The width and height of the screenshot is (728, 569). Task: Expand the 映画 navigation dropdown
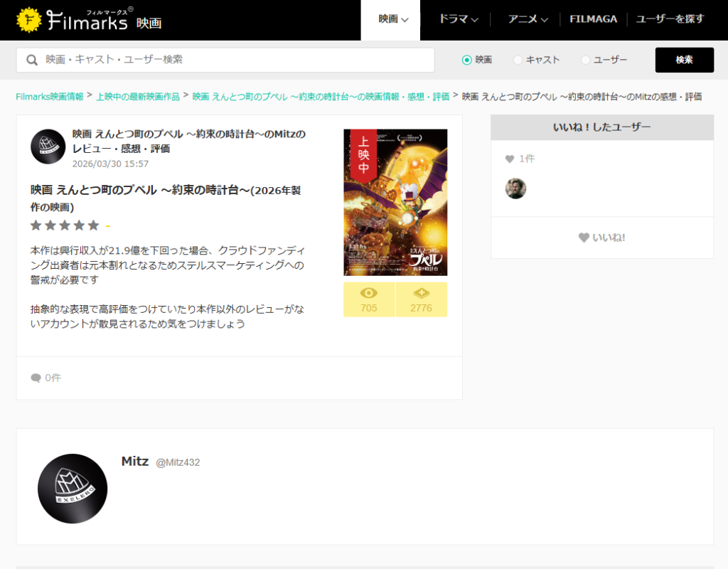pyautogui.click(x=392, y=20)
